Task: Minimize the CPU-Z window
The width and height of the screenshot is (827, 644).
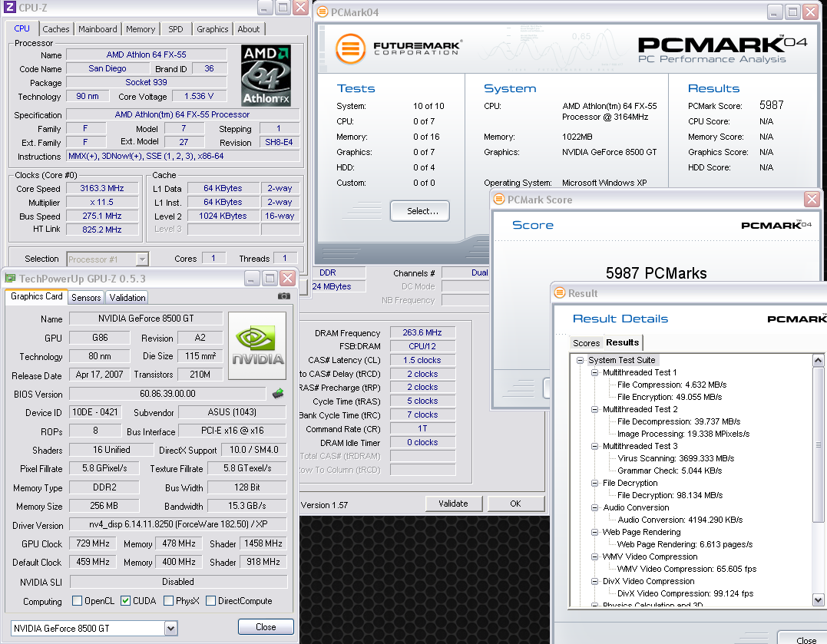Action: 265,8
